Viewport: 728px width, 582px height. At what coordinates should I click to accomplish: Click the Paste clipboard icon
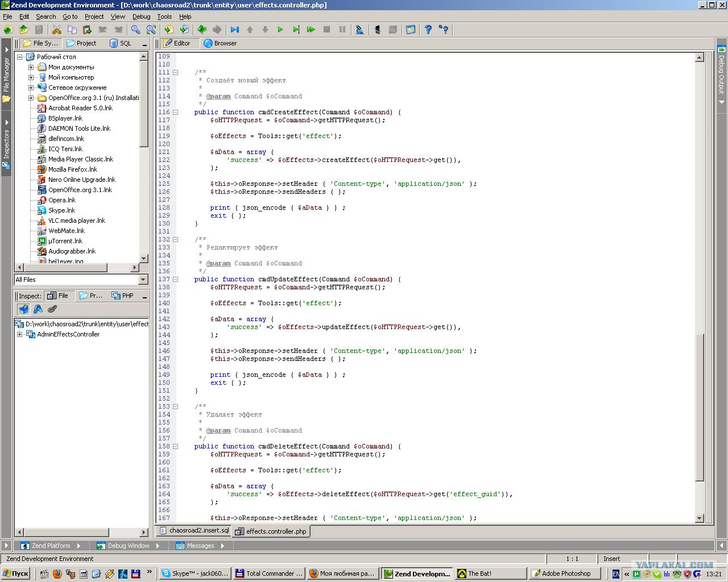point(87,30)
